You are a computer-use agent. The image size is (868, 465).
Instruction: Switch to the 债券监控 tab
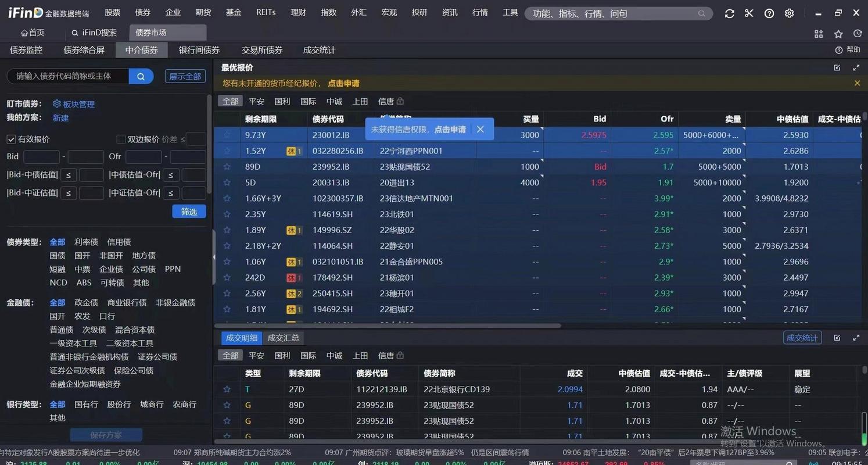pos(26,50)
